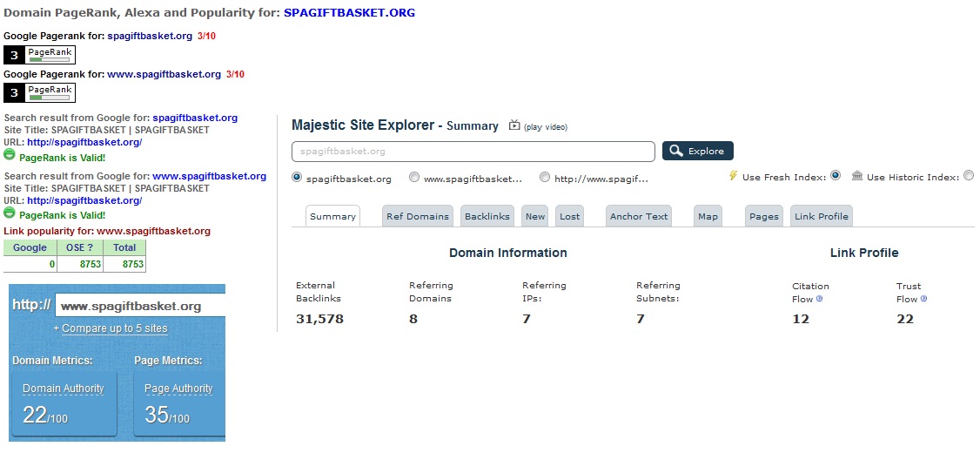This screenshot has height=453, width=980.
Task: Click the Page Authority label
Action: pos(178,389)
